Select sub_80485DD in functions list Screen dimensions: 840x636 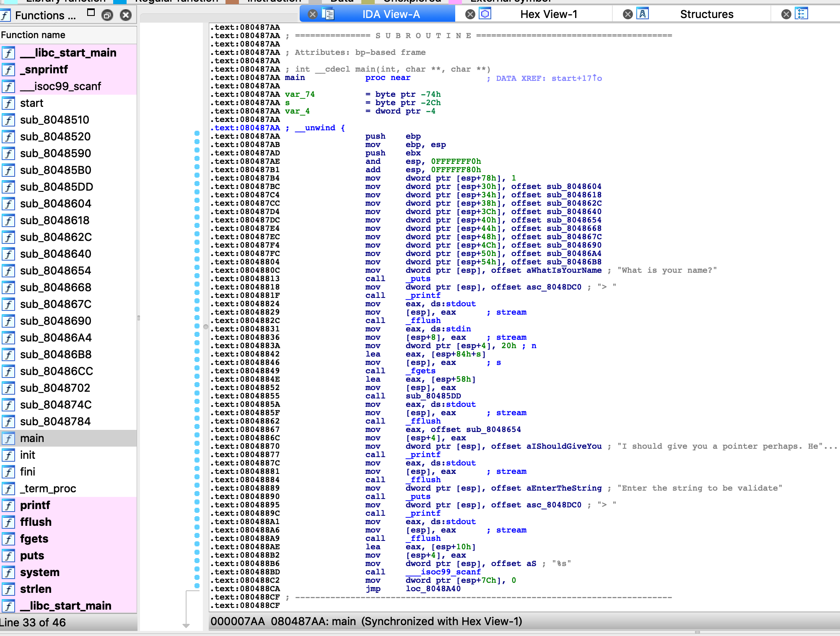57,187
